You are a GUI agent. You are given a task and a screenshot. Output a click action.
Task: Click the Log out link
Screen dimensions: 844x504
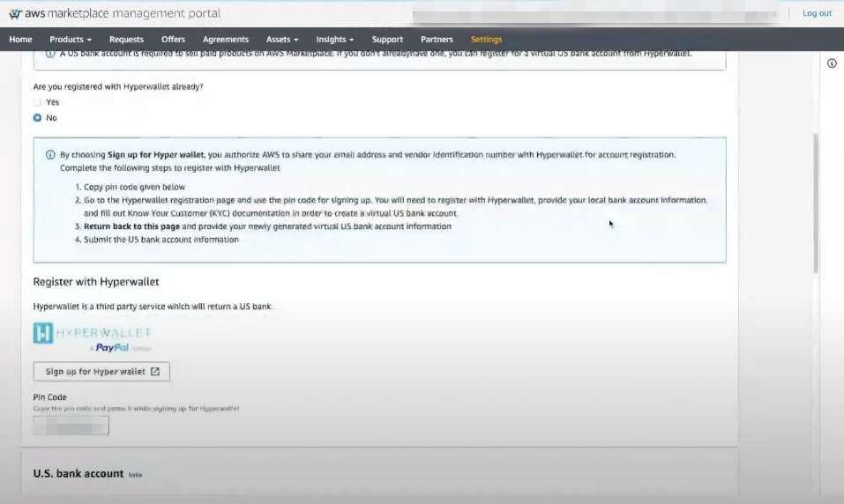[817, 13]
